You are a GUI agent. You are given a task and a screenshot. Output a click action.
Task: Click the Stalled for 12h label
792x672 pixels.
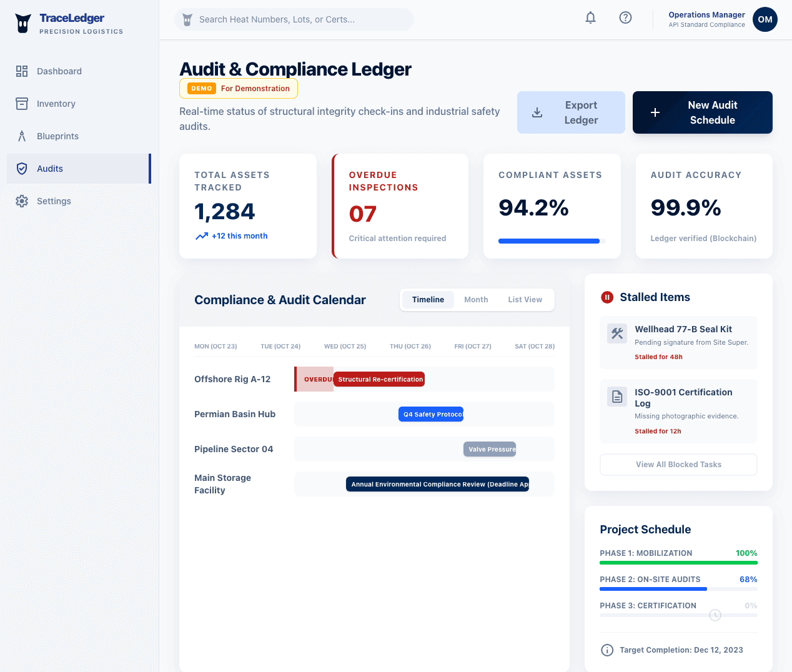[658, 432]
